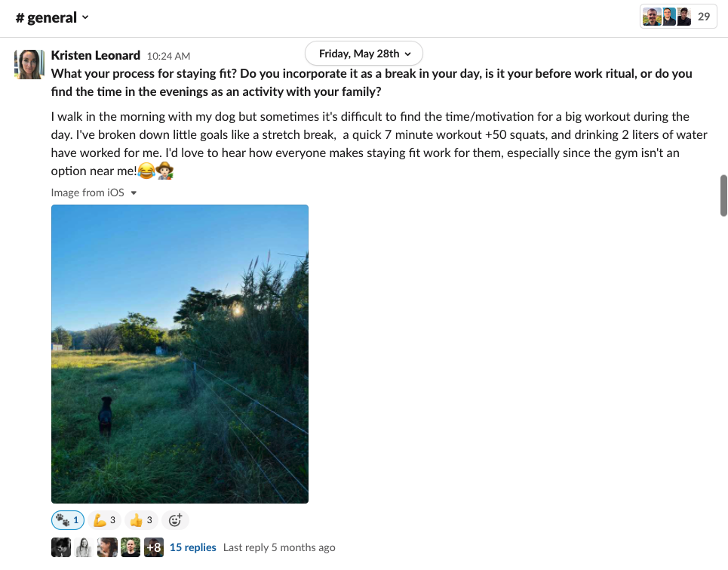Click the +8 more repliers avatar

tap(154, 547)
